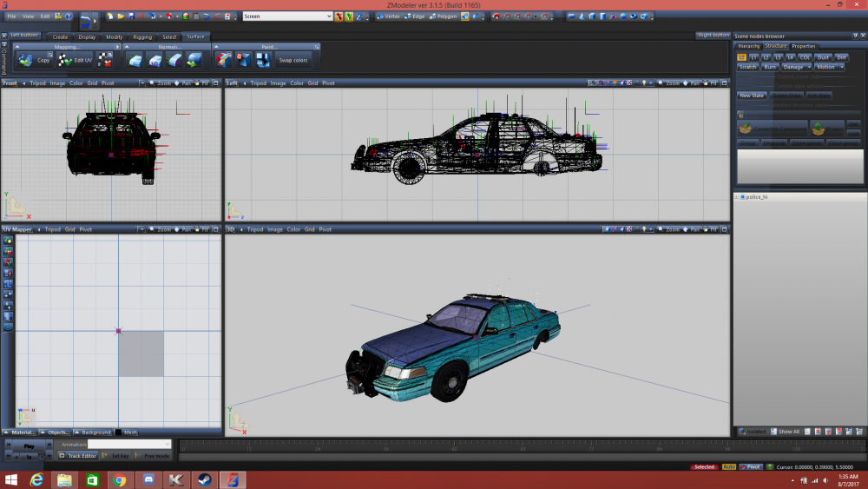Switch to the Rigging tab
The width and height of the screenshot is (868, 489).
click(141, 36)
